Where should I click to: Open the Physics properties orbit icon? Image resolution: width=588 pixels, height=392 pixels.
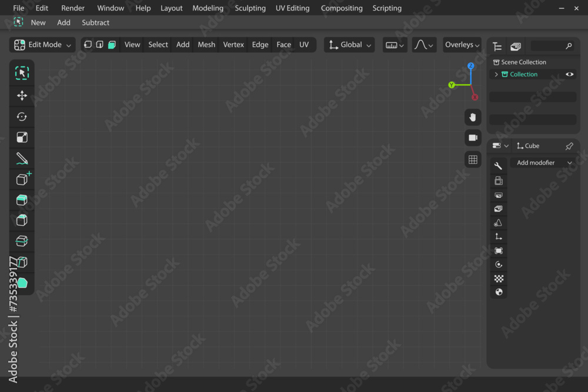tap(499, 264)
